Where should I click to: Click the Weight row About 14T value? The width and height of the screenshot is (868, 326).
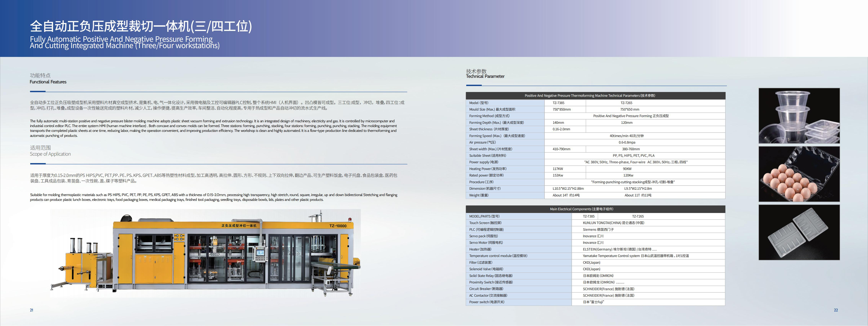(x=566, y=195)
